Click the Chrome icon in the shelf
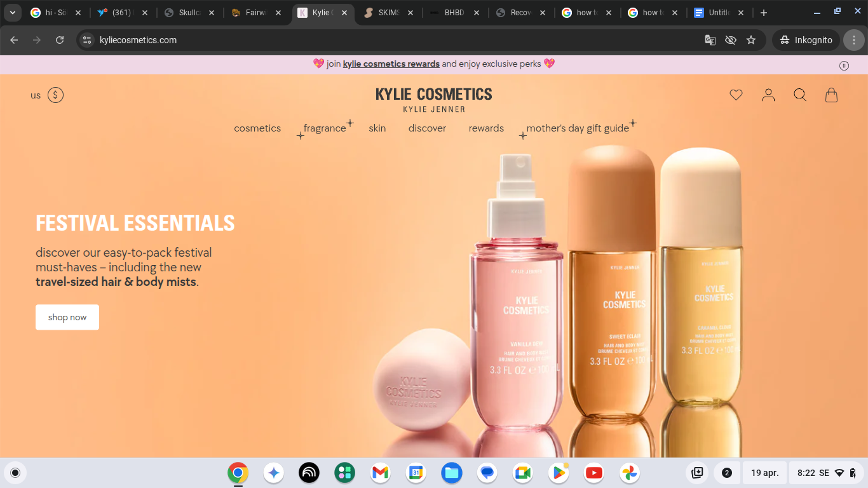 [x=238, y=473]
